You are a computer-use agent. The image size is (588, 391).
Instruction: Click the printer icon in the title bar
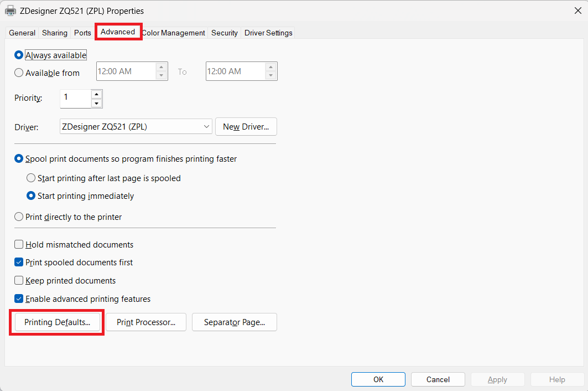point(10,11)
